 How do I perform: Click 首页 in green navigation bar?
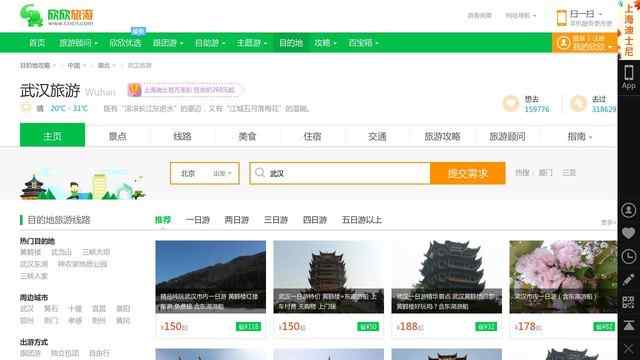tap(37, 43)
